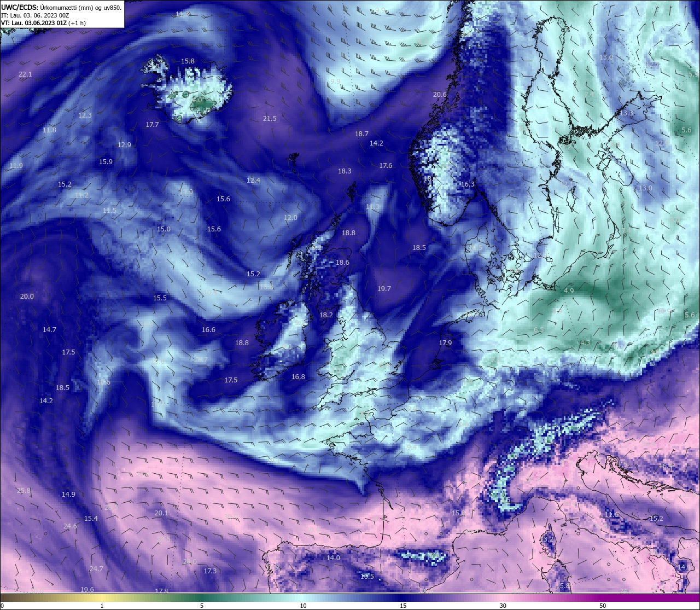The width and height of the screenshot is (700, 610).
Task: Click the 18.6 value over Scotland
Action: (x=342, y=262)
